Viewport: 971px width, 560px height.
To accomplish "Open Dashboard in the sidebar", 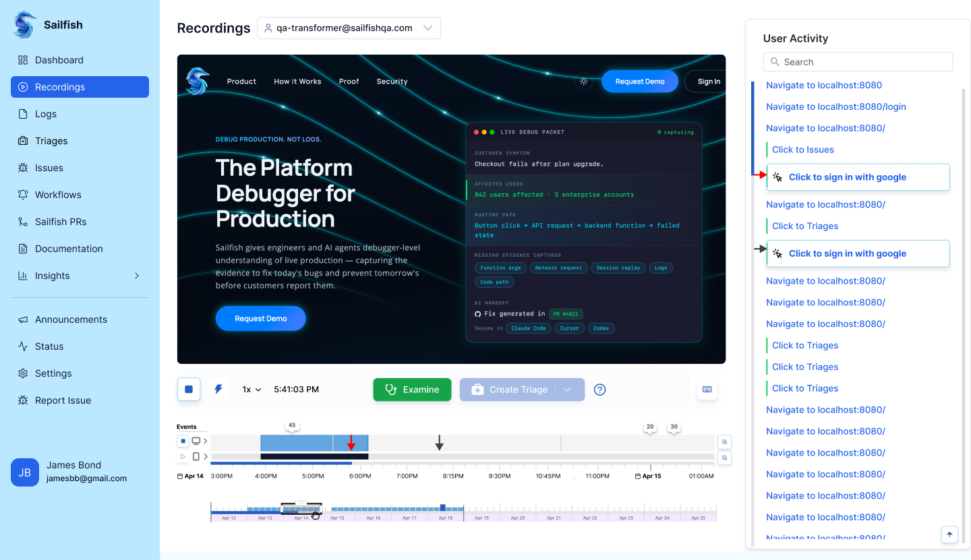I will (x=80, y=60).
